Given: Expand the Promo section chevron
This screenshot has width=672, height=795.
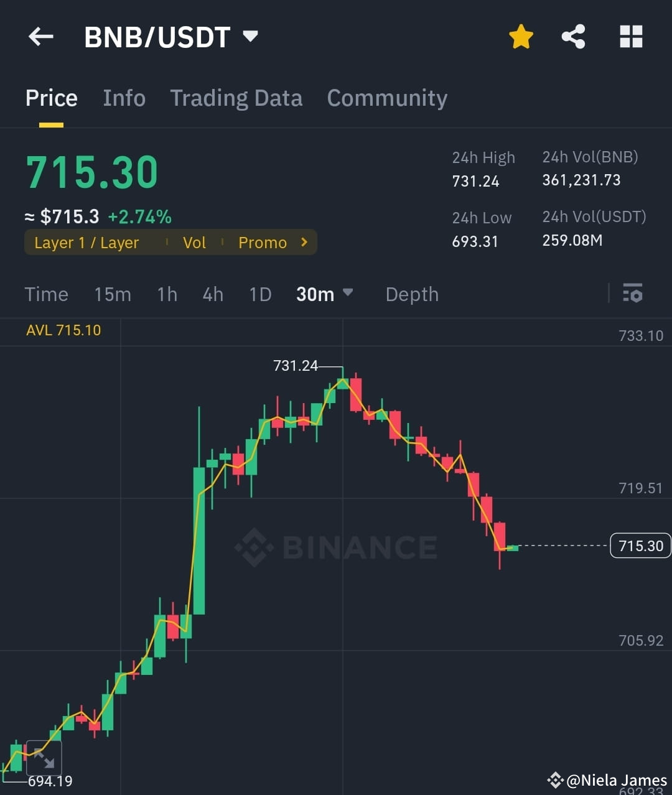Looking at the screenshot, I should 304,242.
